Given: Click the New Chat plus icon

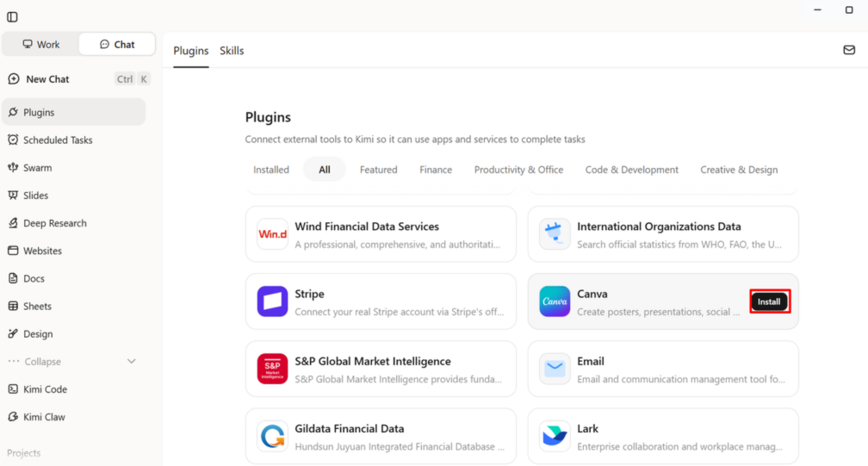Looking at the screenshot, I should pos(14,79).
